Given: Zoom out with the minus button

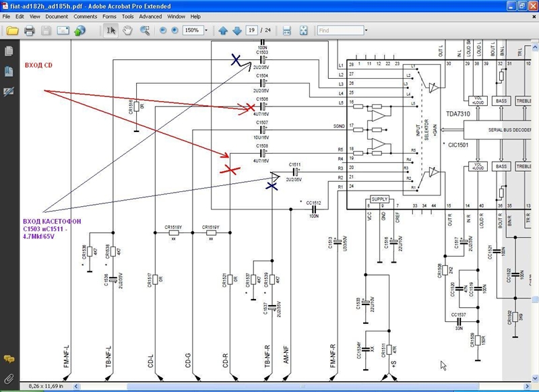Looking at the screenshot, I should 163,30.
